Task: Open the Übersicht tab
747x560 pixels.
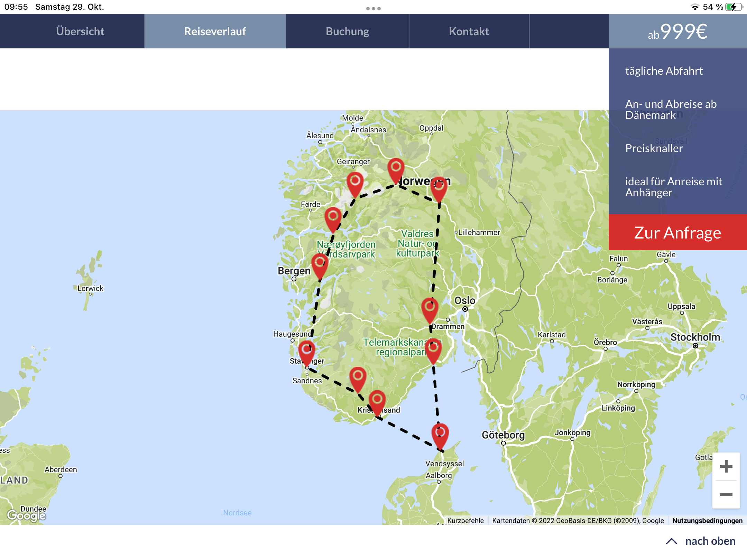Action: click(80, 31)
